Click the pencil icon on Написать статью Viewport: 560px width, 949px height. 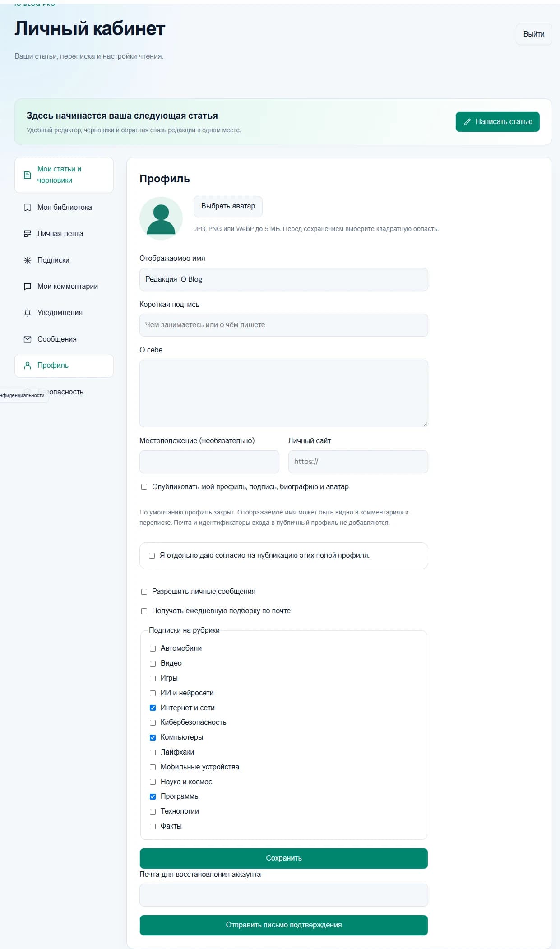467,122
